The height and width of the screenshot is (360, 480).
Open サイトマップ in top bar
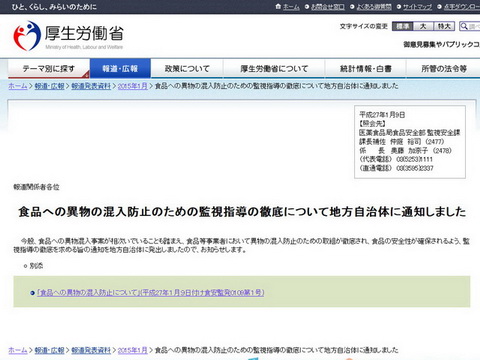tap(417, 7)
